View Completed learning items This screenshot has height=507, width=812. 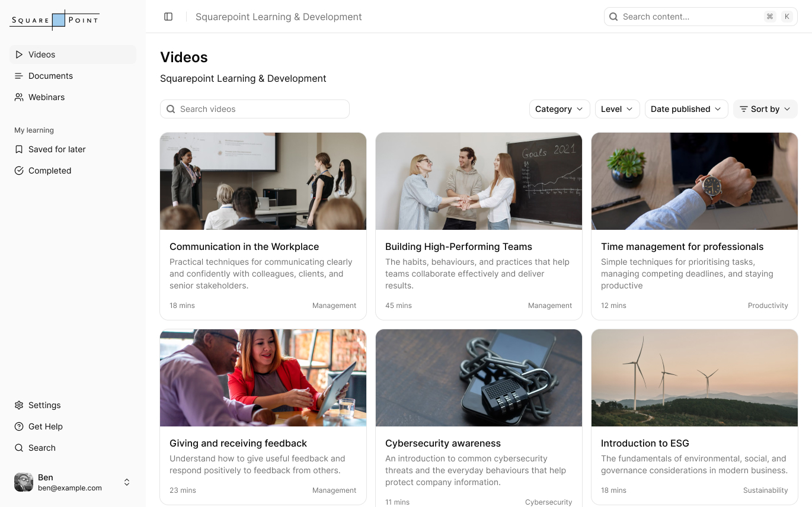(73, 171)
